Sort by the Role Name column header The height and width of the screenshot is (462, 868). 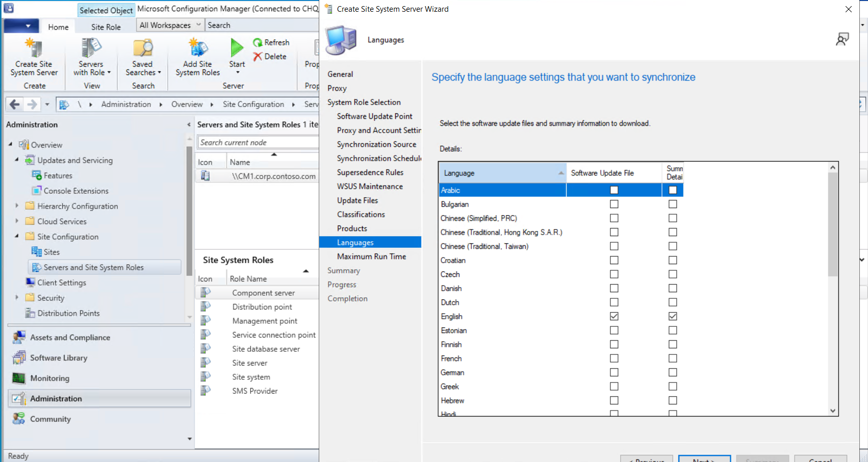[272, 279]
